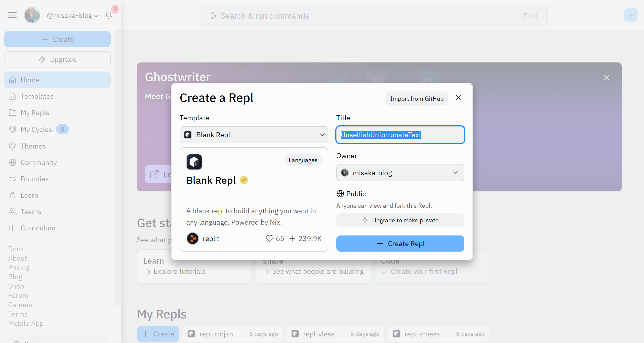
Task: Go to My Repls in sidebar
Action: 35,113
